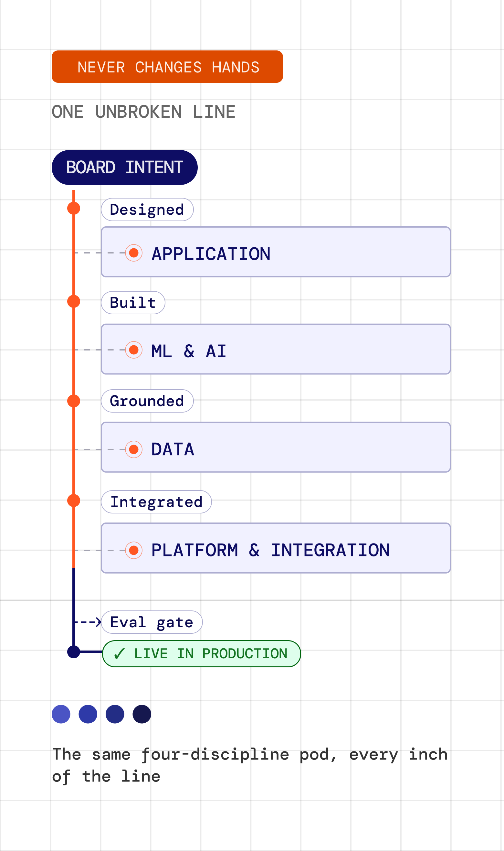The width and height of the screenshot is (504, 851).
Task: Click the Eval gate label
Action: tap(152, 622)
